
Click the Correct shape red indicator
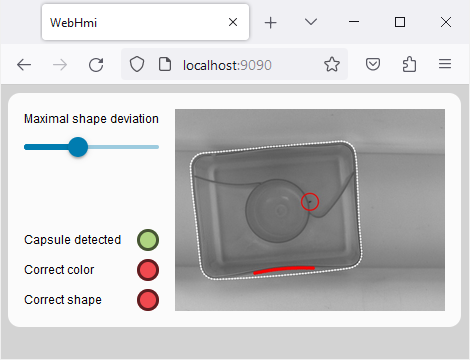coord(148,300)
